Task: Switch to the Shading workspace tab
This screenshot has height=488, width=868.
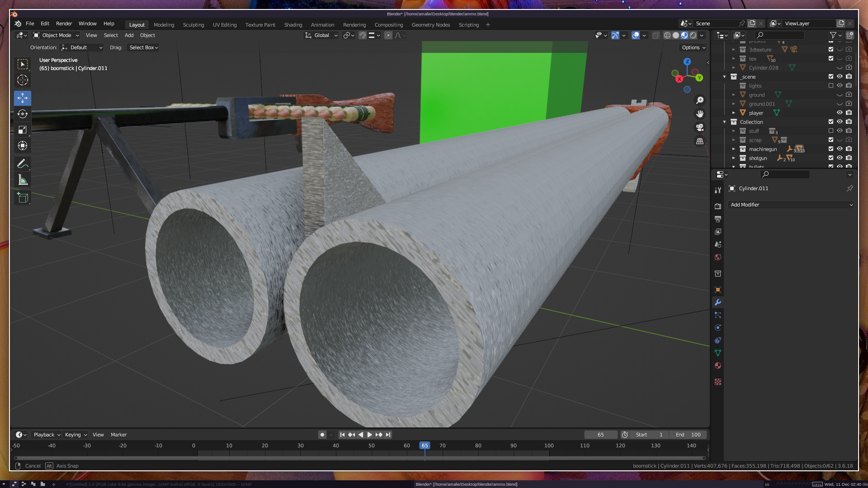Action: 293,25
